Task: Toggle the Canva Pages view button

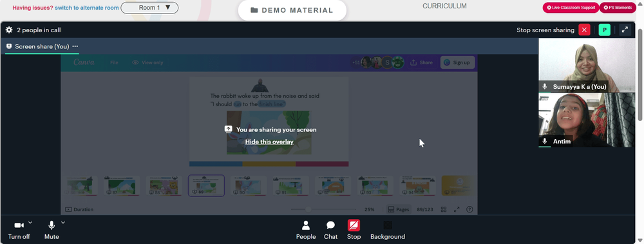Action: [399, 209]
